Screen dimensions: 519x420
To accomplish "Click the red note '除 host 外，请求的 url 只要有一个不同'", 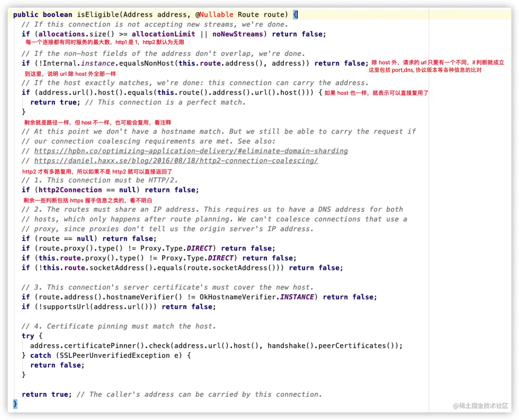I will pyautogui.click(x=438, y=62).
